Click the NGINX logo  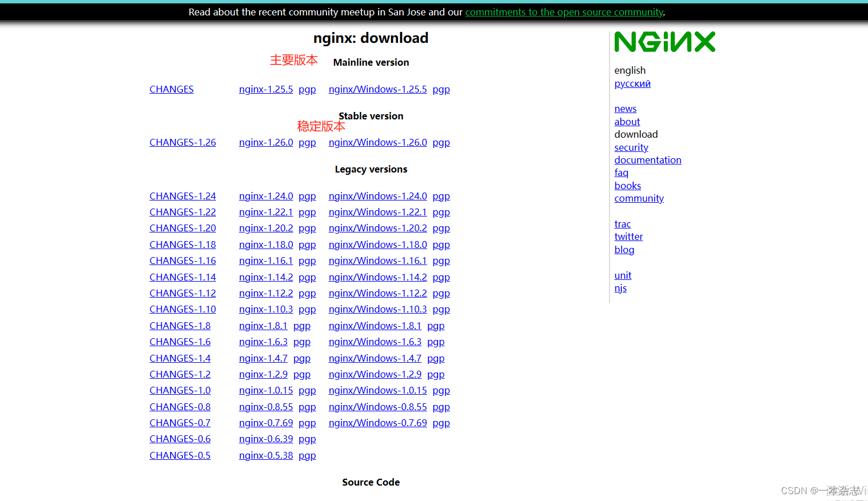(664, 41)
